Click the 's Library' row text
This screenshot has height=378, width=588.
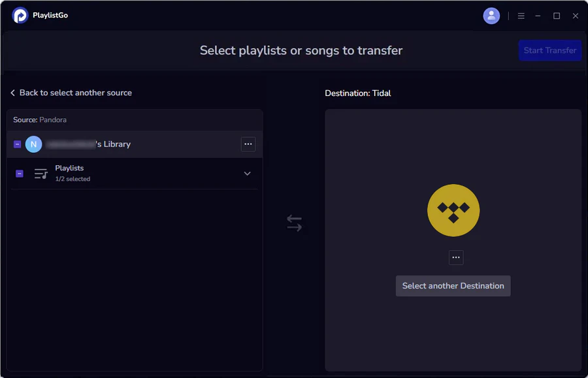(x=113, y=144)
